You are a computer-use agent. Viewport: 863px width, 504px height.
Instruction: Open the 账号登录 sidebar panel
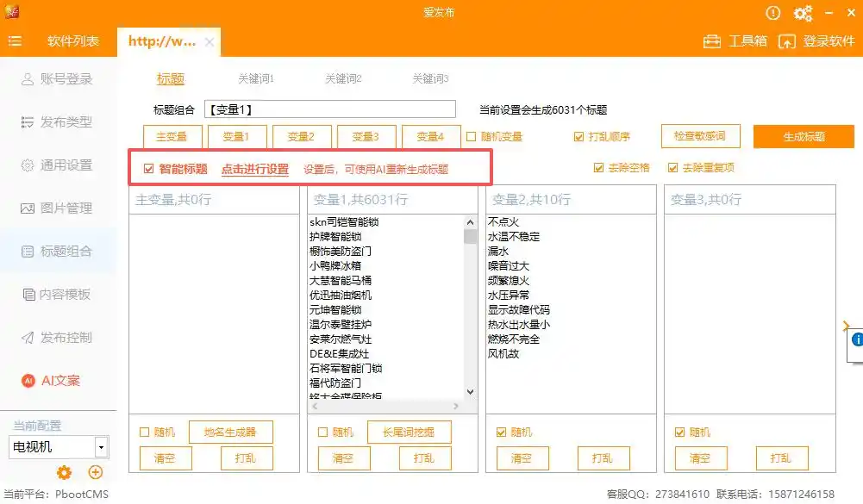pyautogui.click(x=58, y=79)
